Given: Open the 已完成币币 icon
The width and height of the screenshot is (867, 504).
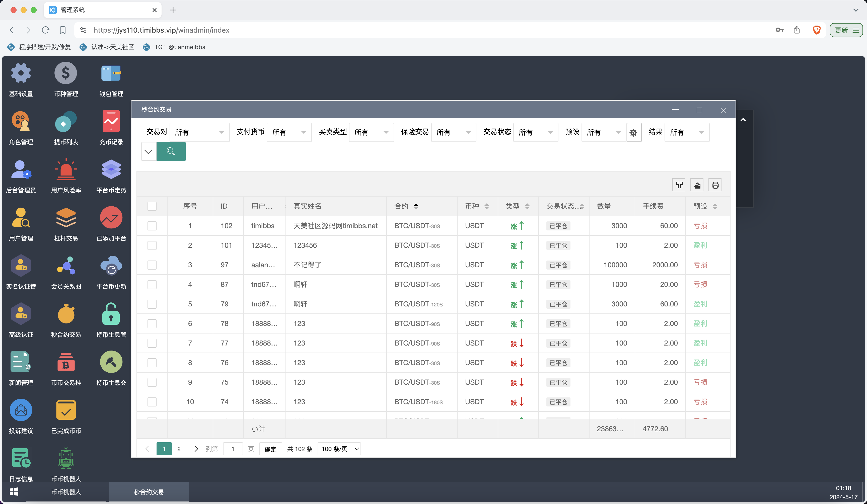Looking at the screenshot, I should point(66,410).
